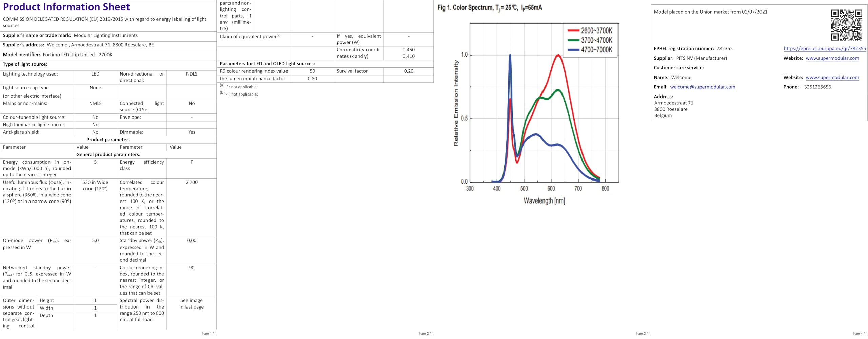Screen dimensions: 868x339
Task: Click the red 2600~3700K legend swatch
Action: 573,31
